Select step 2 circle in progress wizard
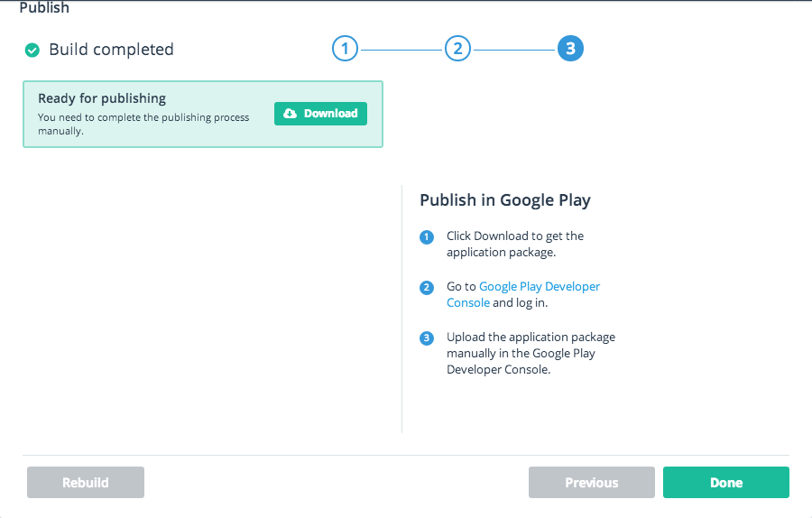 tap(457, 49)
